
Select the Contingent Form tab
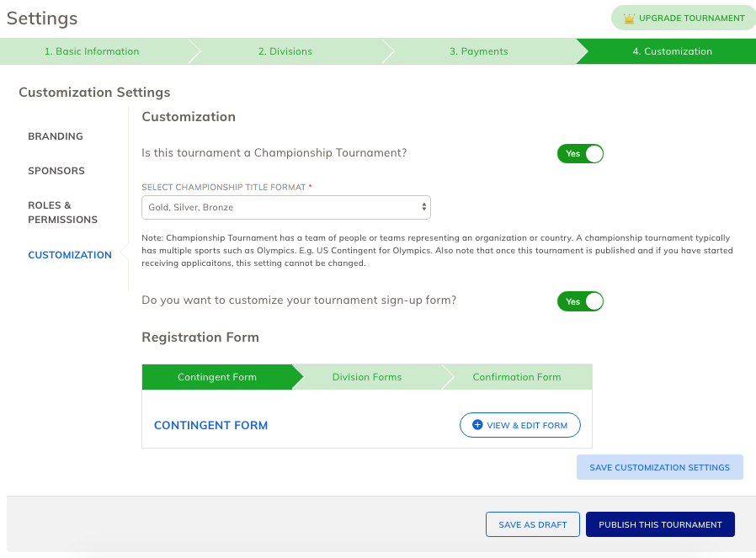coord(217,377)
